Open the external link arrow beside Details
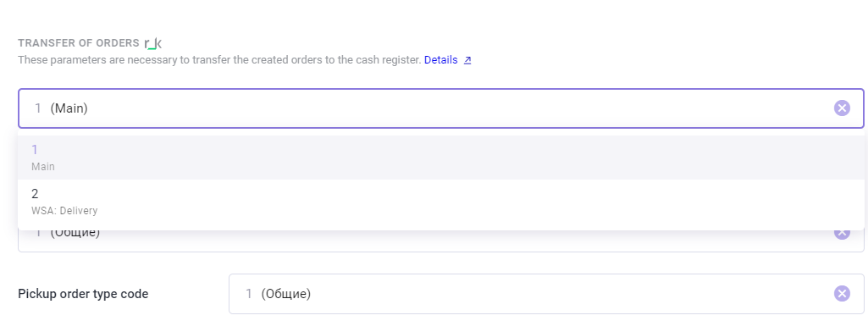Image resolution: width=868 pixels, height=321 pixels. (x=467, y=60)
